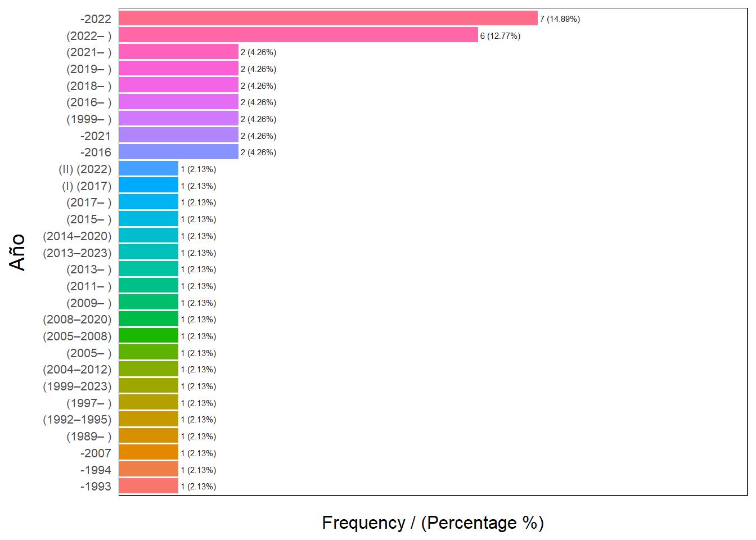Screen dimensions: 756x540
Task: Click the "7 (14.89%)" value label
Action: pos(560,19)
